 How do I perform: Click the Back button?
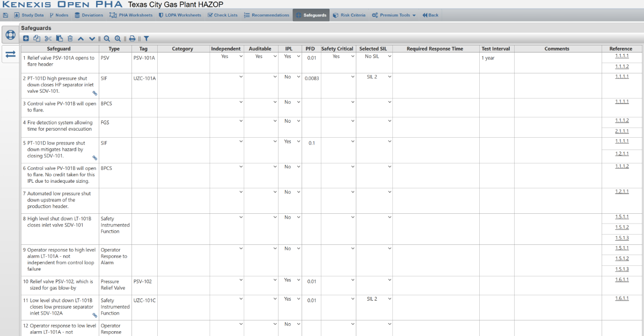point(430,15)
